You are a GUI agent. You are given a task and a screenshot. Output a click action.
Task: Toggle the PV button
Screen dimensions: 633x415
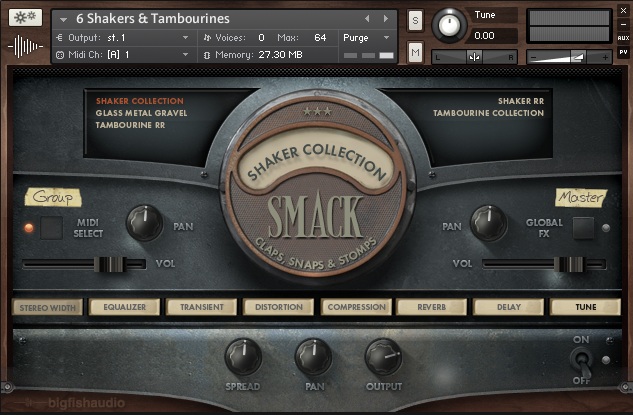click(x=623, y=52)
